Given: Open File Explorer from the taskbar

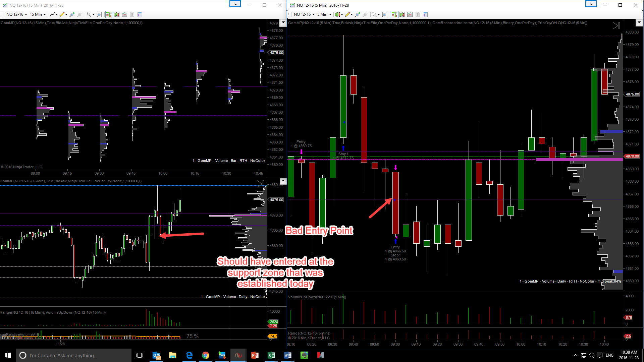Looking at the screenshot, I should click(173, 355).
